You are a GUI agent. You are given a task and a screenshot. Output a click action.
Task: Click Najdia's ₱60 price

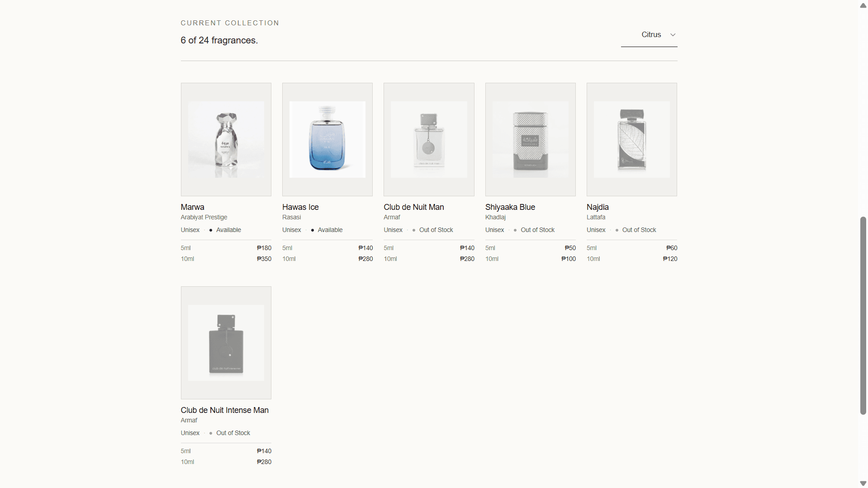click(x=672, y=248)
